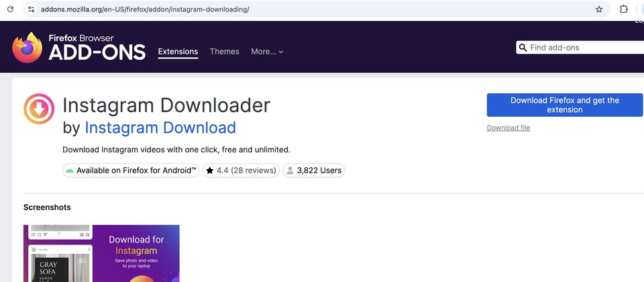The width and height of the screenshot is (644, 282).
Task: Click the magnifier icon in search box
Action: click(523, 48)
